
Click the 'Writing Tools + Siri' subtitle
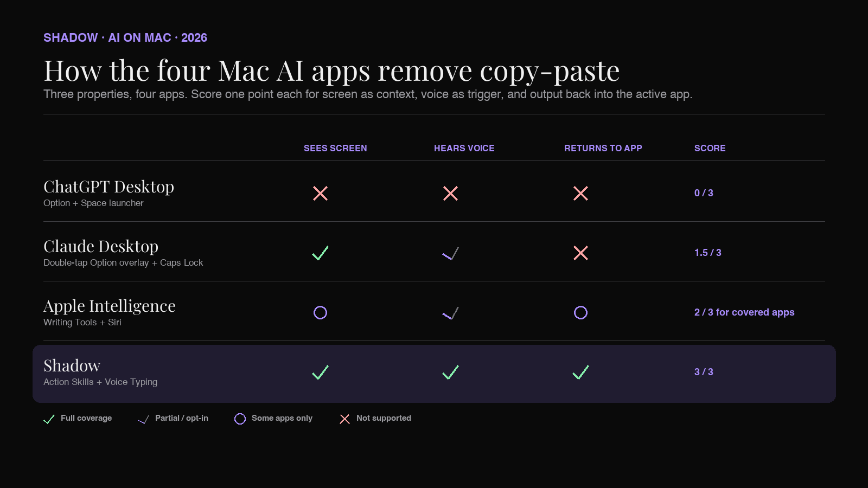[x=82, y=323]
